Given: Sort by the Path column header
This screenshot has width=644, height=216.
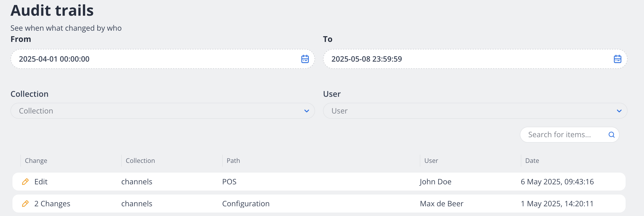Looking at the screenshot, I should click(x=233, y=161).
